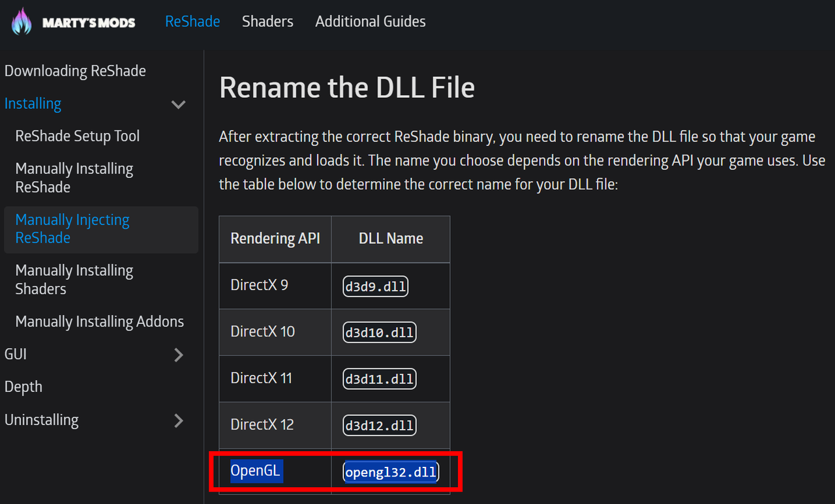Open Downloading ReShade sidebar page
The image size is (835, 504).
point(75,71)
